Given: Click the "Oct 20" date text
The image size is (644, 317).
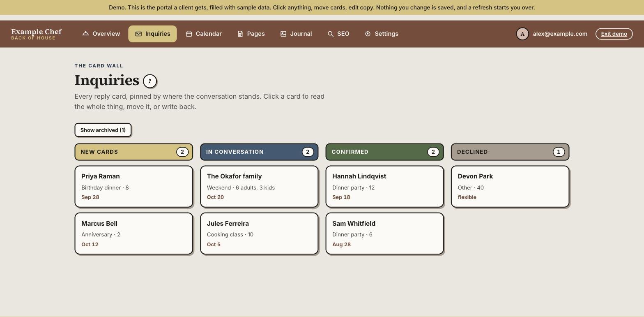Looking at the screenshot, I should 215,197.
